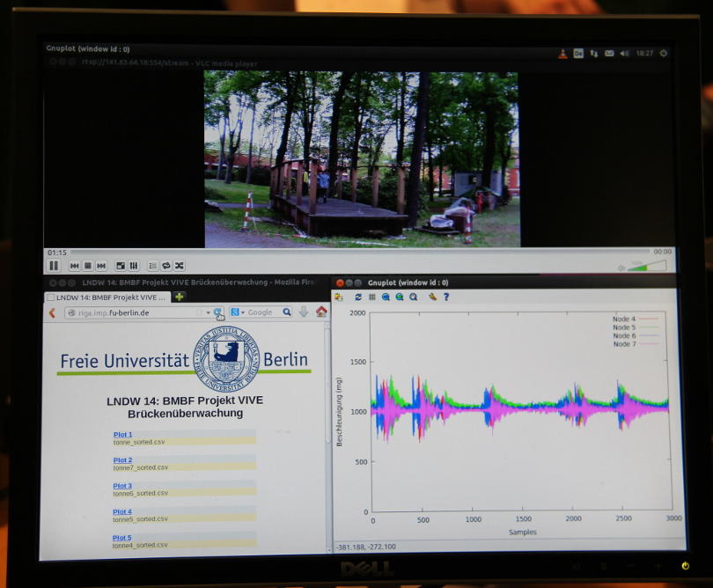The width and height of the screenshot is (713, 588).
Task: Open Gnuplot configuration wrench icon
Action: point(432,298)
